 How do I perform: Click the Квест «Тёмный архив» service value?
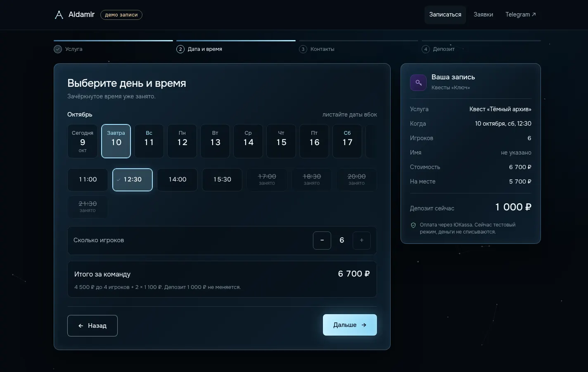pos(500,109)
